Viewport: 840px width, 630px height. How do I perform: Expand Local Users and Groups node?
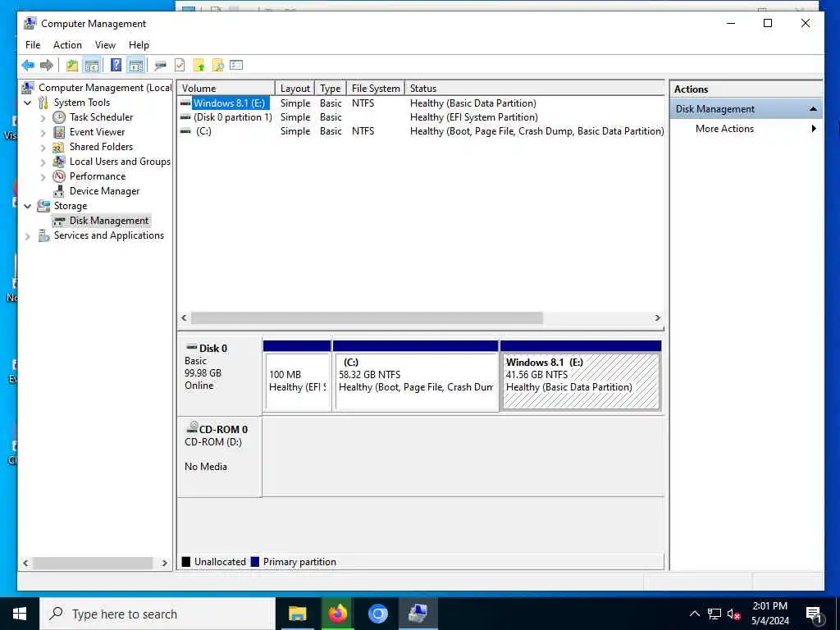(x=43, y=162)
